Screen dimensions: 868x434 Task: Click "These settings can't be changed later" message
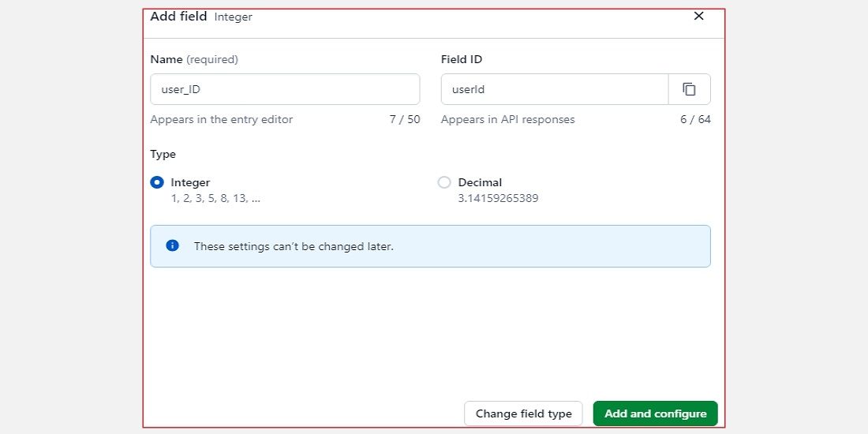(294, 246)
